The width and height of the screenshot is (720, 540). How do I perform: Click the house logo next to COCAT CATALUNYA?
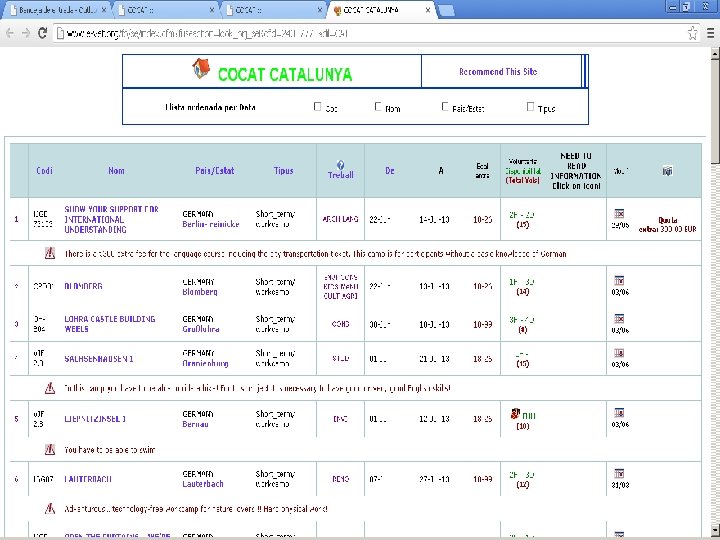click(201, 68)
